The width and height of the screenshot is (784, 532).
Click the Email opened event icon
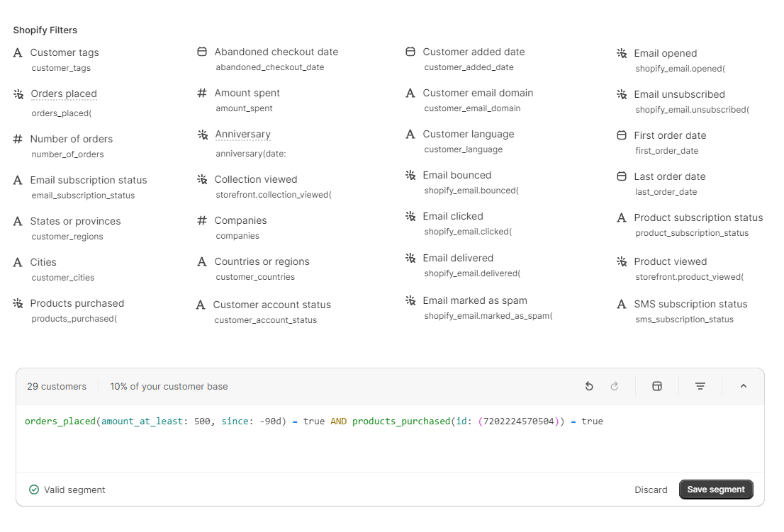click(622, 53)
